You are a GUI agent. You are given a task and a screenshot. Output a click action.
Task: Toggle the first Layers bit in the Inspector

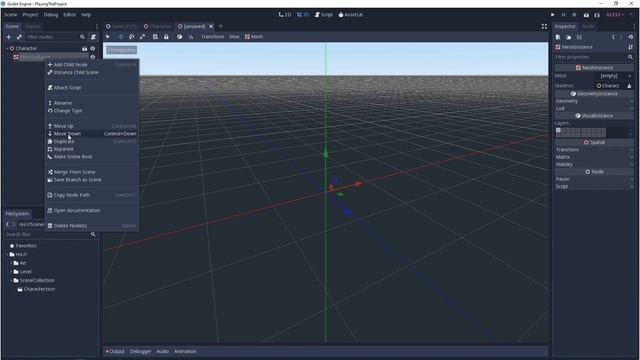[558, 130]
